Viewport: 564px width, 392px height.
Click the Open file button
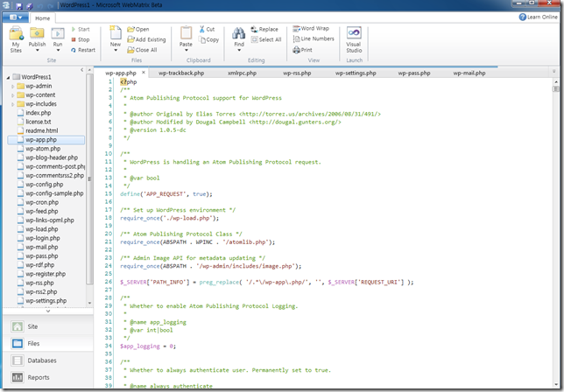(x=138, y=29)
